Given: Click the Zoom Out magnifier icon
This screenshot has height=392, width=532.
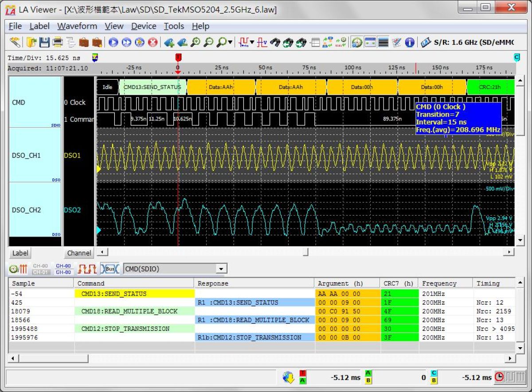Looking at the screenshot, I should coord(208,43).
